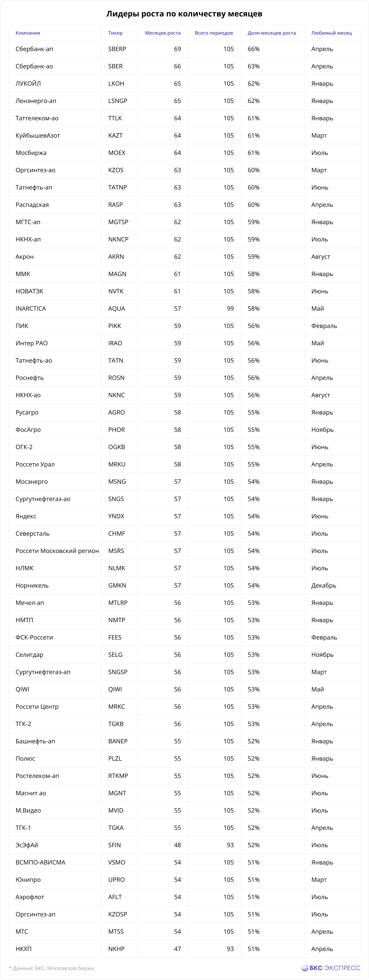Select the Мосбиржа company cell

31,153
